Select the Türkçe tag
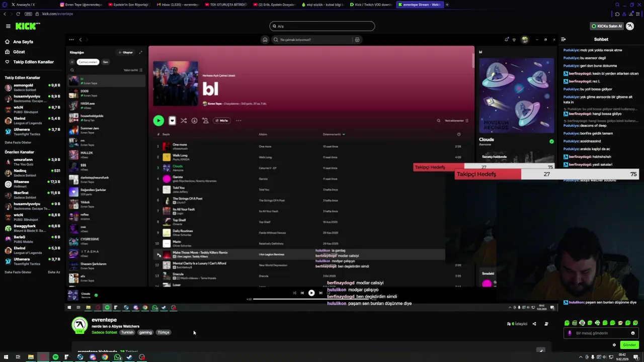The width and height of the screenshot is (644, 362). point(164,332)
